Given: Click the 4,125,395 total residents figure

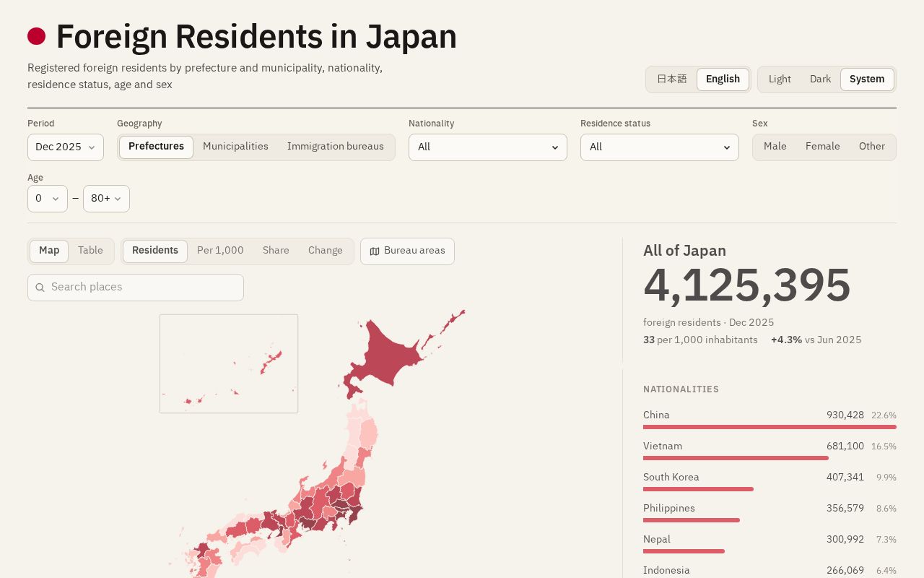Looking at the screenshot, I should pyautogui.click(x=747, y=285).
